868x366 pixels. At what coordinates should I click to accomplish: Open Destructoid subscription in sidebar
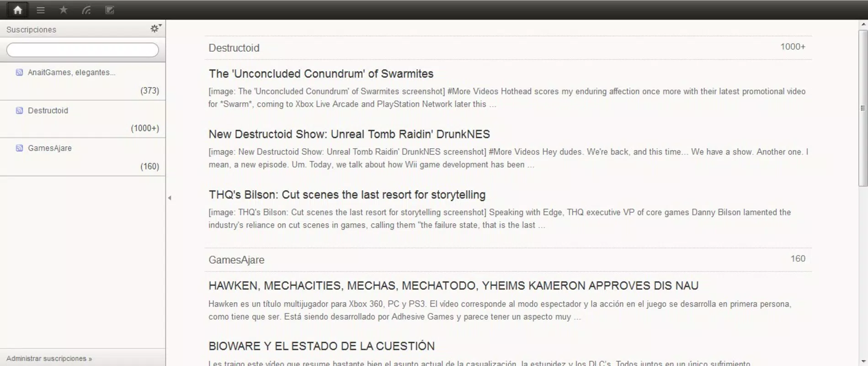tap(48, 110)
